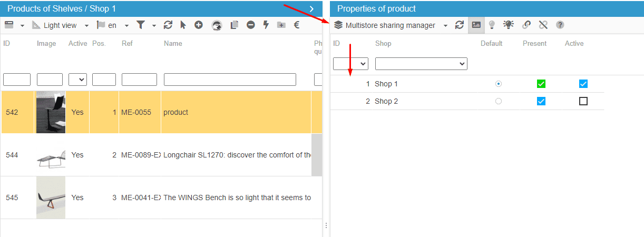Click the Shop 1 row label

(x=386, y=84)
